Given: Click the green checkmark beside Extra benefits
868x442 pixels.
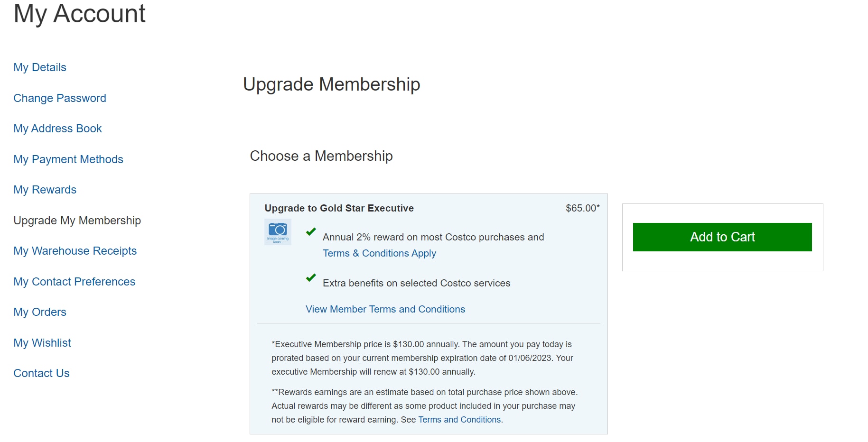Looking at the screenshot, I should pos(311,277).
